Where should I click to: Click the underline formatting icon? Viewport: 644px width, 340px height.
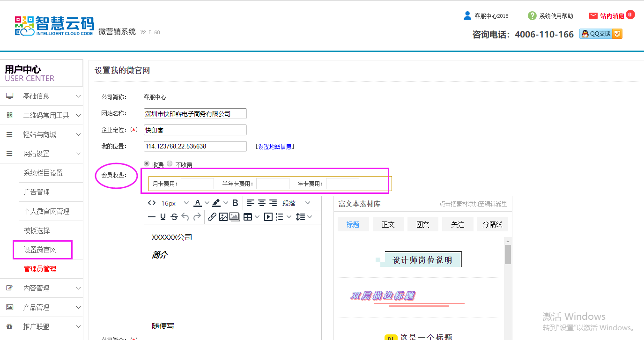tap(163, 217)
